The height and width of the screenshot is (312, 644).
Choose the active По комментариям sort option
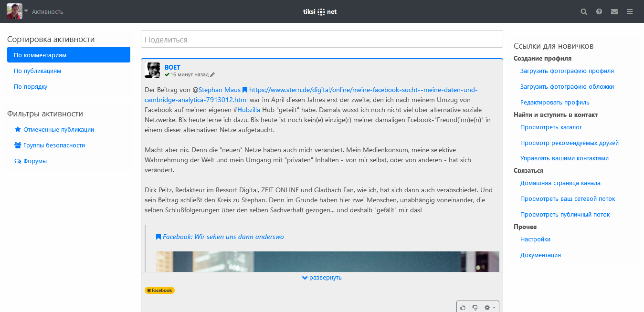coord(68,55)
